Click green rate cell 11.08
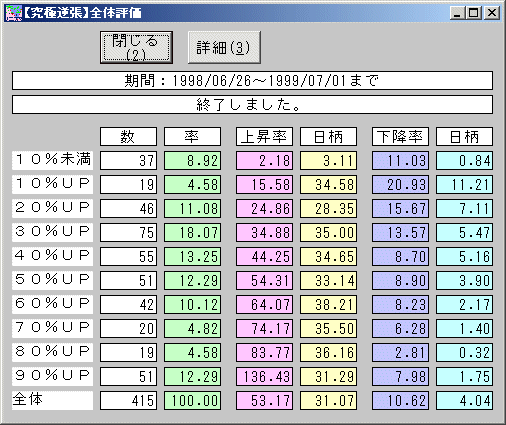This screenshot has width=506, height=425. 192,208
